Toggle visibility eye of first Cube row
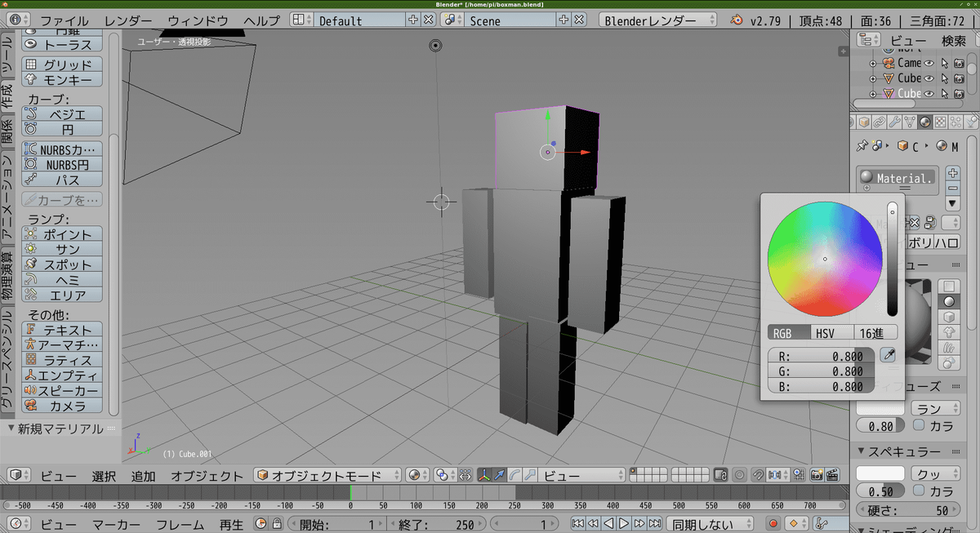 point(929,78)
